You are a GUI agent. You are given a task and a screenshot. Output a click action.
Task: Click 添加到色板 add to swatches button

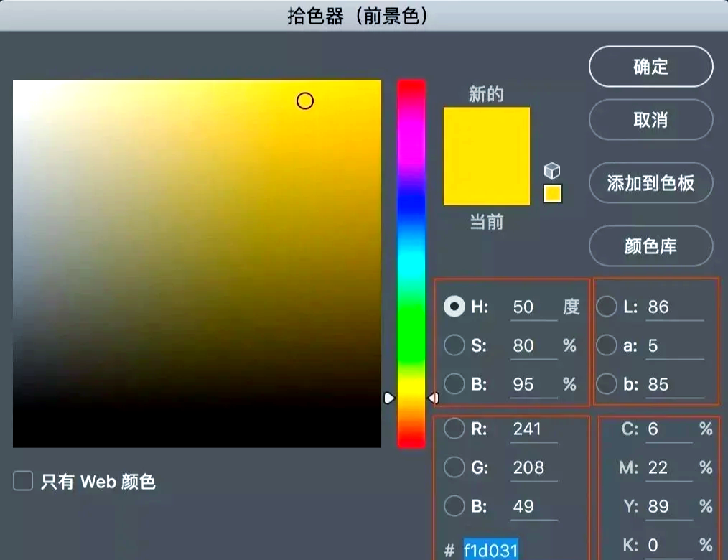(650, 183)
